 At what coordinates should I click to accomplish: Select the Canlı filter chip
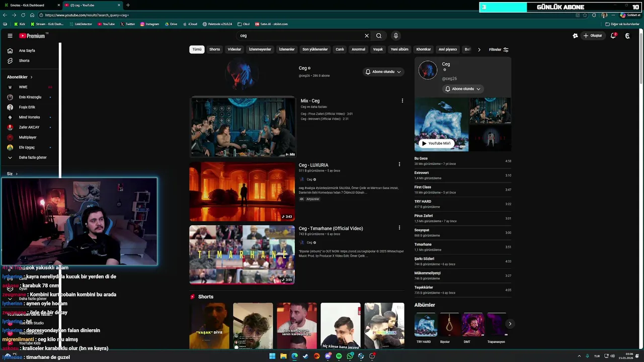[x=340, y=49]
